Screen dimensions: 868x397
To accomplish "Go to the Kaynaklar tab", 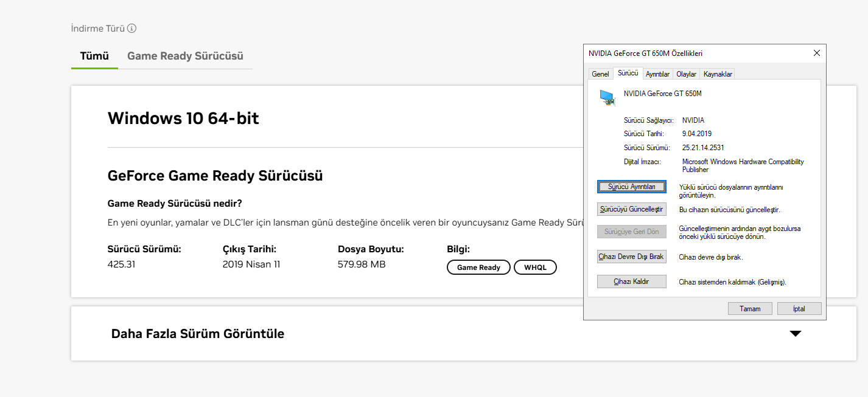I will tap(718, 74).
